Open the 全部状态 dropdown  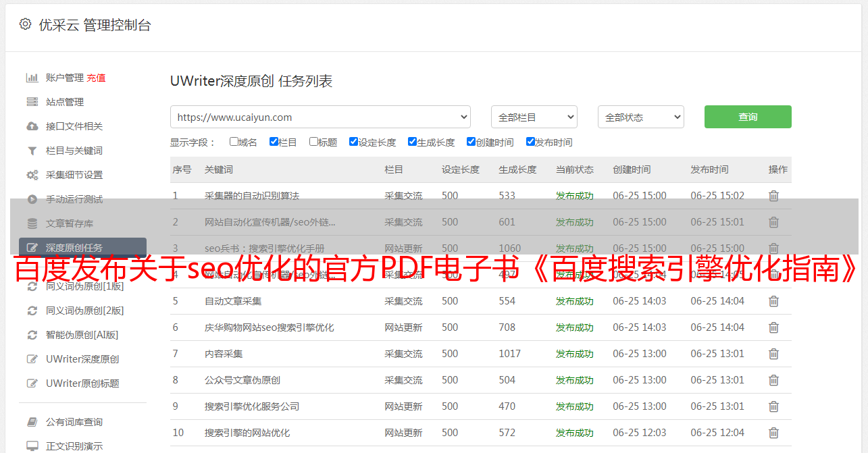(x=641, y=117)
